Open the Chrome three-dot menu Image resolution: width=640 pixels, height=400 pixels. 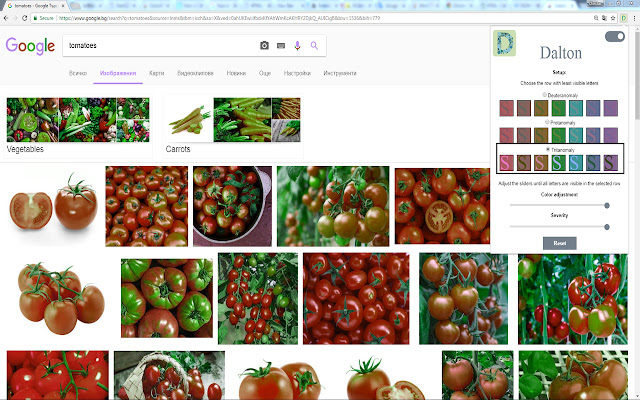[632, 18]
